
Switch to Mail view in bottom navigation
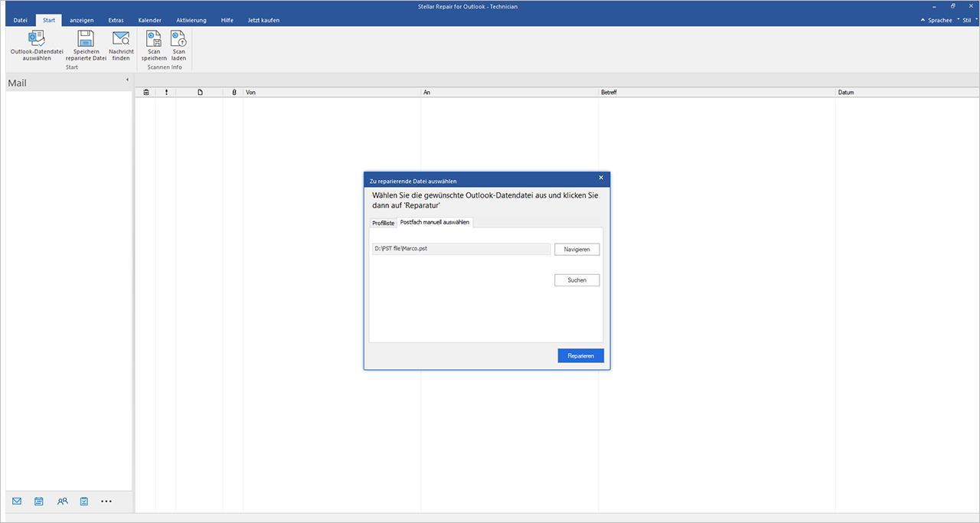(x=17, y=502)
